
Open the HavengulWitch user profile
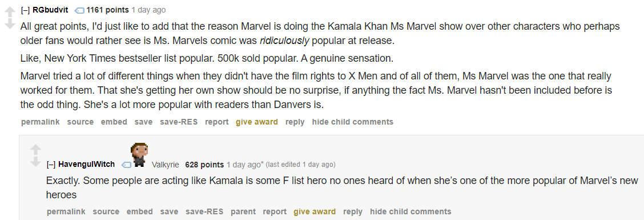(87, 165)
